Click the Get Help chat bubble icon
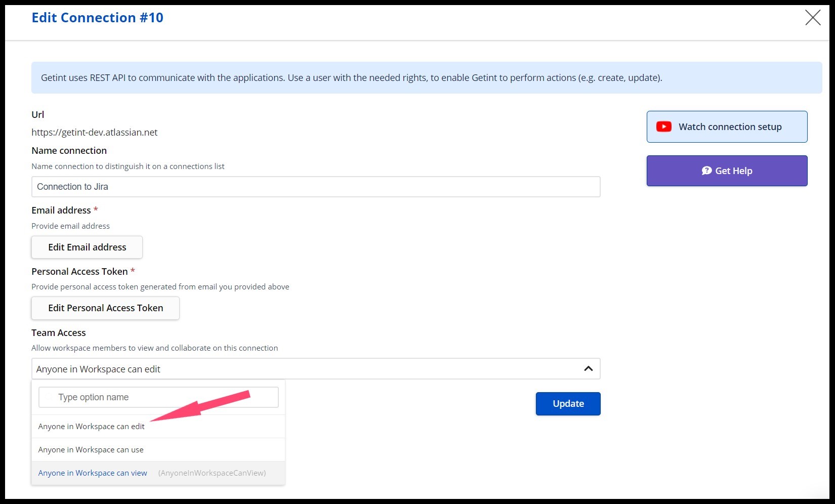The image size is (835, 504). point(706,171)
